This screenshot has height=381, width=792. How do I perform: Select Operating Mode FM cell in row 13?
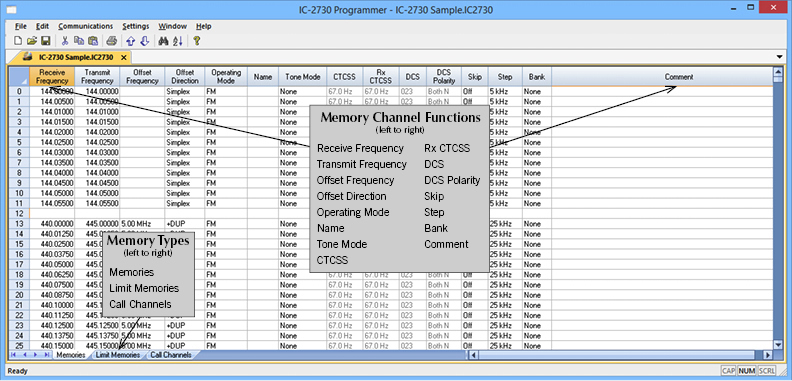click(x=226, y=223)
